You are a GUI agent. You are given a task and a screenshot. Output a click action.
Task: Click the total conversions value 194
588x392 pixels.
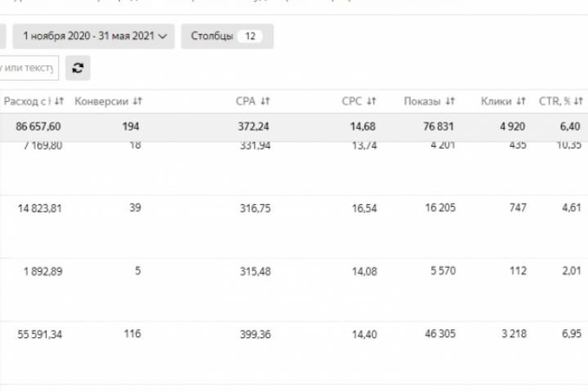[131, 126]
